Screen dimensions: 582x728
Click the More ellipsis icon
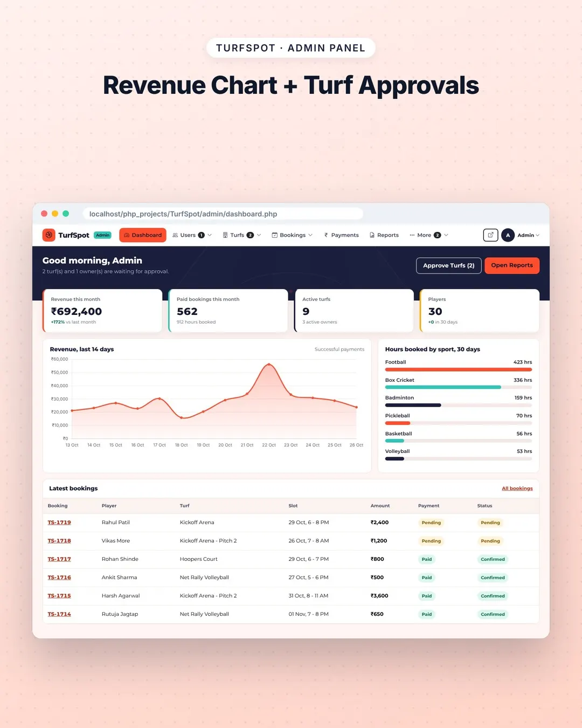click(412, 235)
